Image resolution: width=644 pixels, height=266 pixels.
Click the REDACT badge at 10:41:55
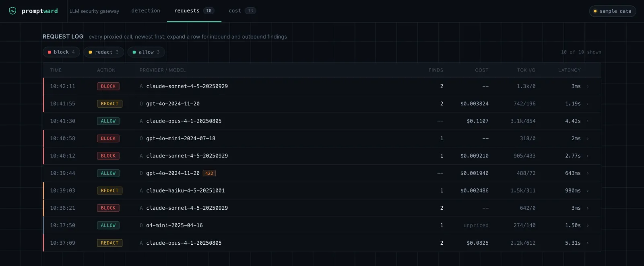click(x=109, y=104)
